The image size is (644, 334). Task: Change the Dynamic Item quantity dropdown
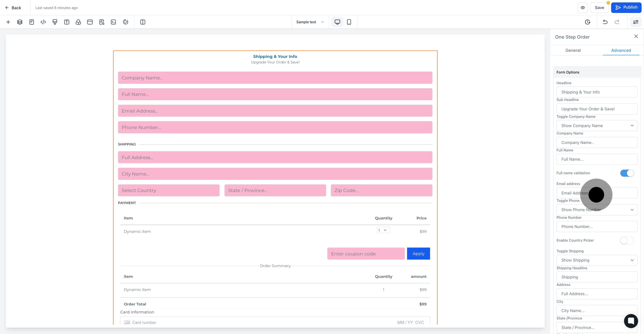pos(383,230)
